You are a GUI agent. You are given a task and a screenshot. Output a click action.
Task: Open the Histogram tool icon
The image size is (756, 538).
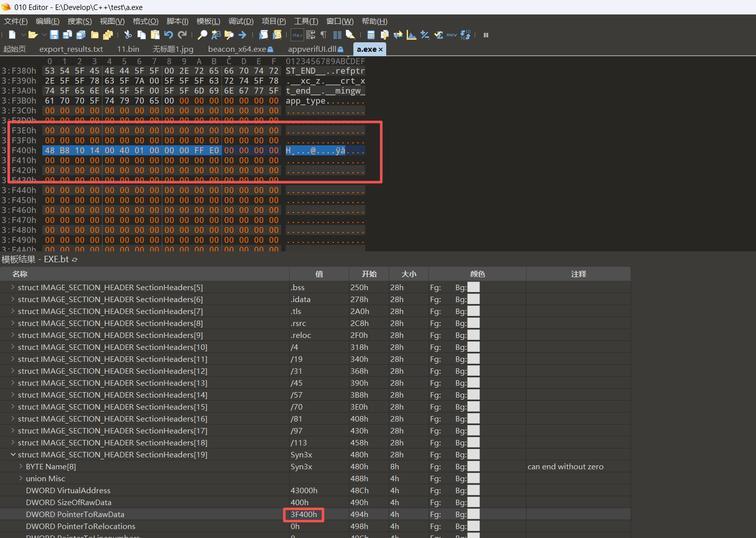[x=411, y=35]
